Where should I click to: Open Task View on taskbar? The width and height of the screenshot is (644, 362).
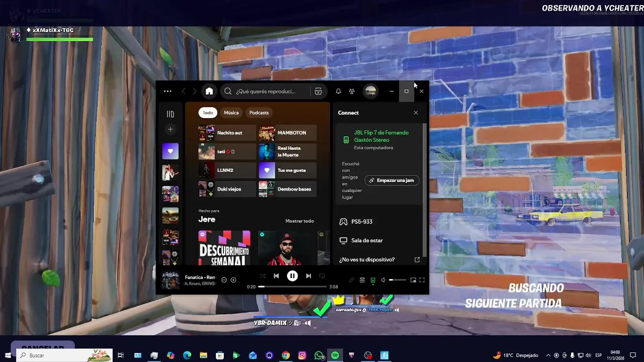click(121, 355)
